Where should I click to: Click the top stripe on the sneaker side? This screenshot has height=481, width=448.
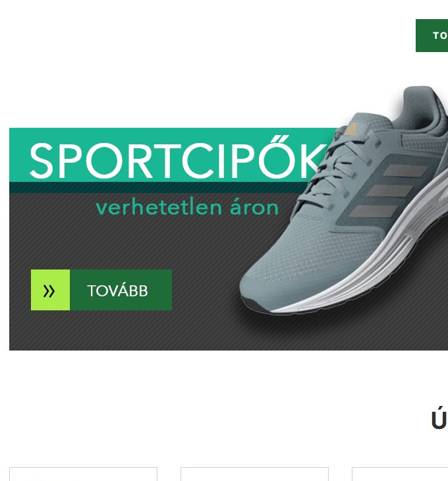pos(405,171)
